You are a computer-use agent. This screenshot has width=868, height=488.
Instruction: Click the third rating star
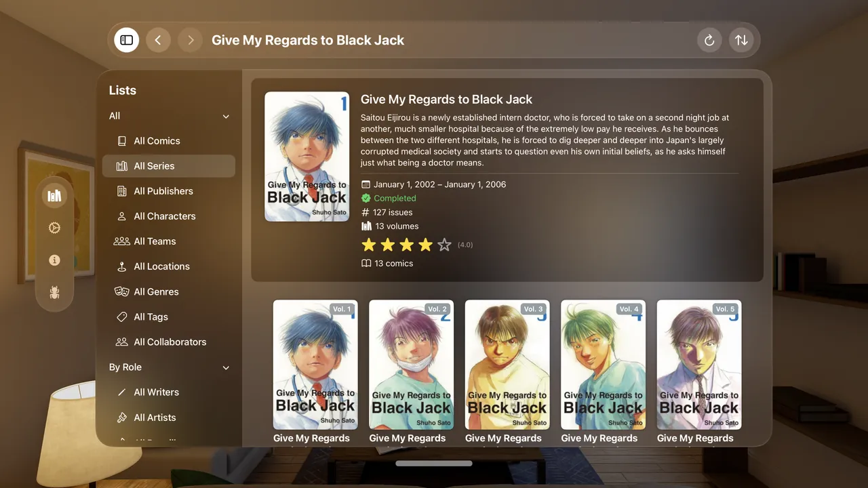(x=406, y=245)
